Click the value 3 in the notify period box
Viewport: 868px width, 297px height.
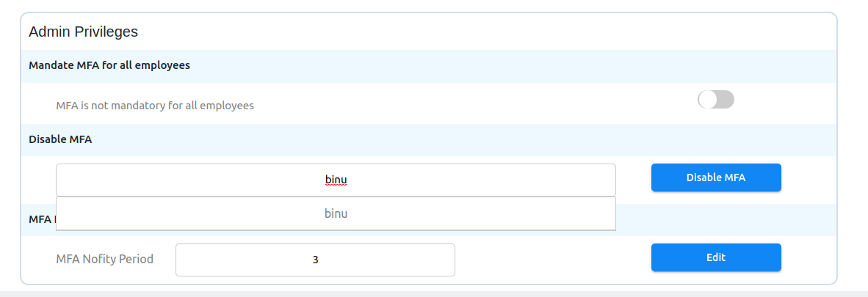pos(315,260)
